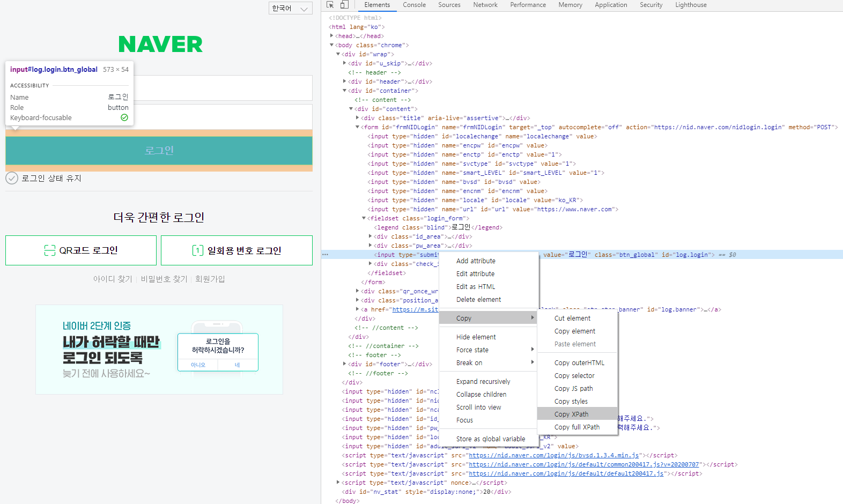Open the 한국어 language dropdown
This screenshot has height=504, width=843.
pyautogui.click(x=290, y=8)
